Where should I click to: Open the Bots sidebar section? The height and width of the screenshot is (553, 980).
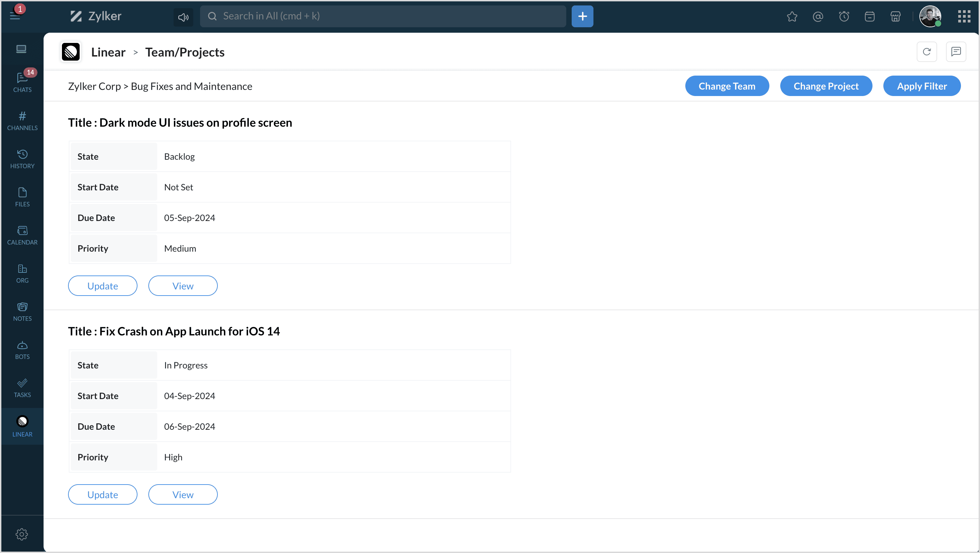pos(22,349)
